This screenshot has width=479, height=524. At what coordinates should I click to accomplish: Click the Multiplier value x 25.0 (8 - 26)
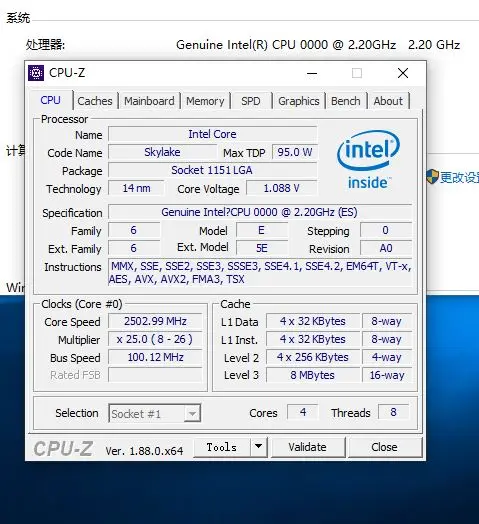tap(155, 340)
